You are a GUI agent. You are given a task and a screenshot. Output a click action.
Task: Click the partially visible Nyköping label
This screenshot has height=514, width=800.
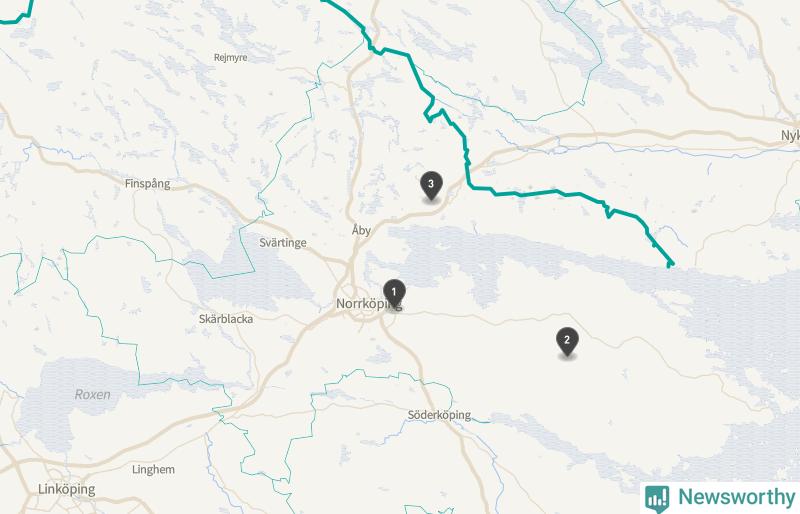[790, 136]
